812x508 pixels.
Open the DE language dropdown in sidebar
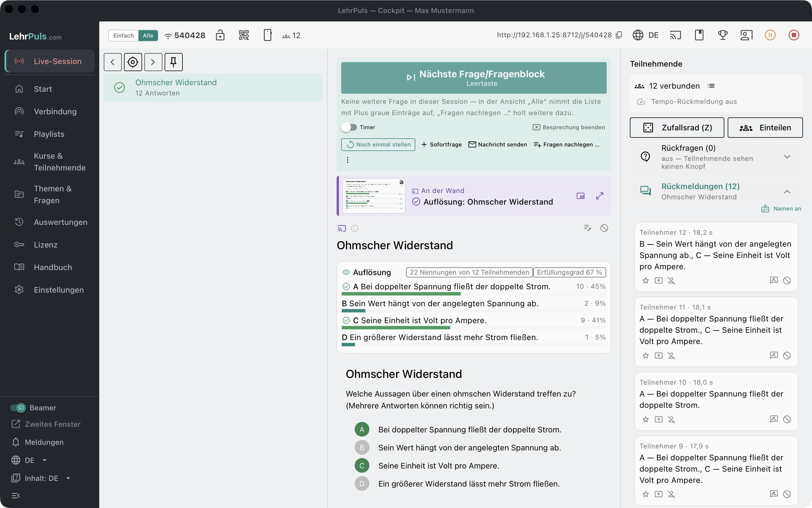[29, 460]
